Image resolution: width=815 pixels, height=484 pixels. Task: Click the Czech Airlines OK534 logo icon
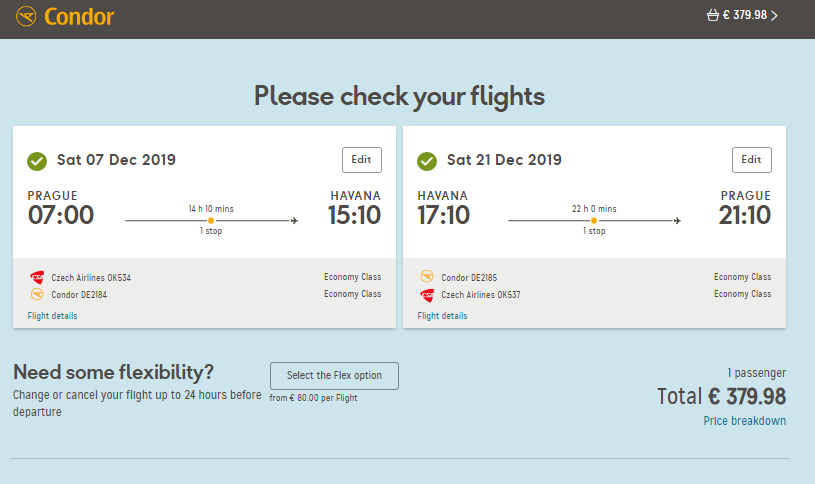[37, 278]
